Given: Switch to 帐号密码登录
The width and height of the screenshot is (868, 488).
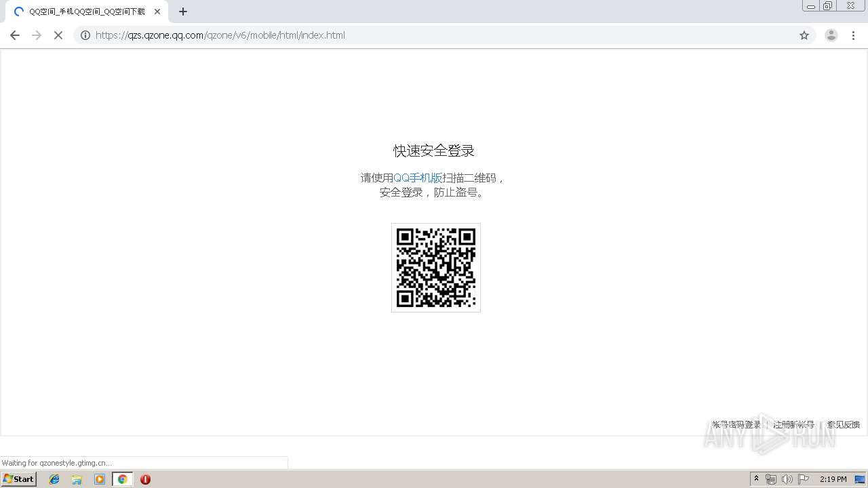Looking at the screenshot, I should point(736,425).
